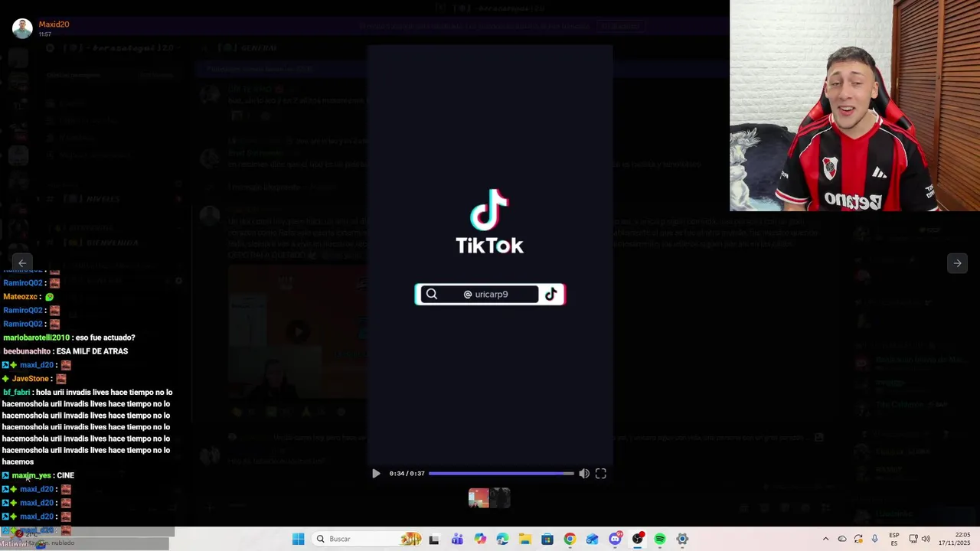This screenshot has width=980, height=551.
Task: Switch to Google Chrome on the taskbar
Action: click(x=570, y=539)
